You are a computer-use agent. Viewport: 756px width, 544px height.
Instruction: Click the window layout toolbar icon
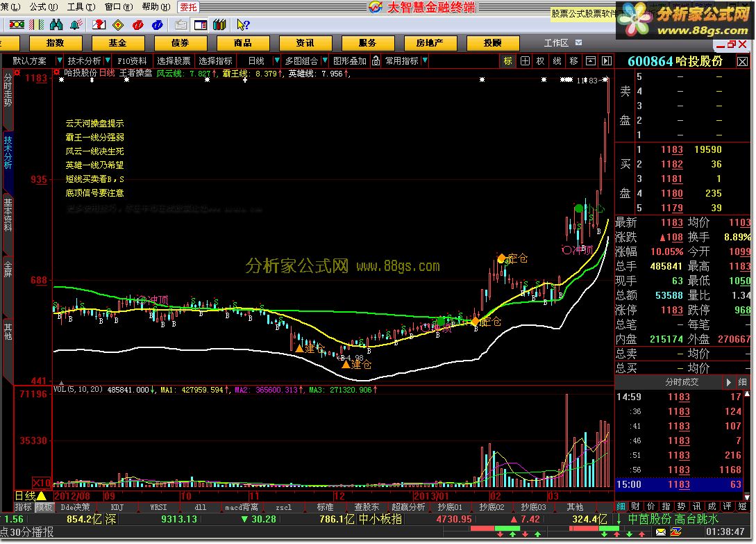pyautogui.click(x=201, y=24)
